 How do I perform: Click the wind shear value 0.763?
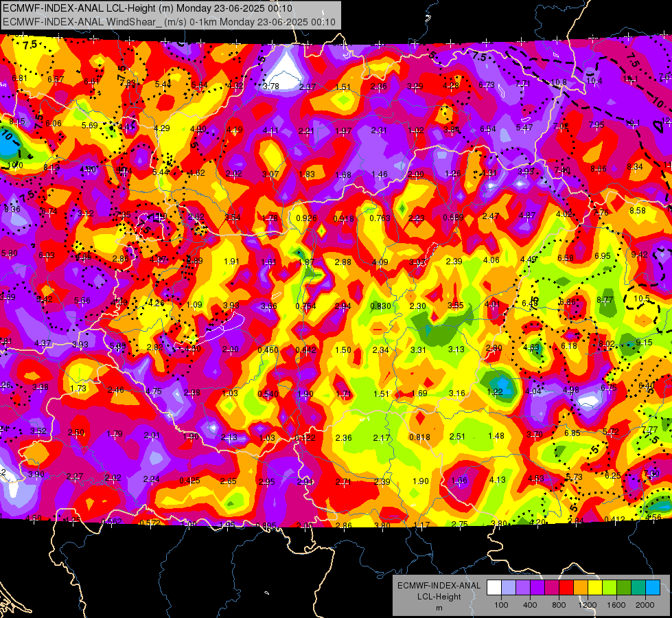380,218
